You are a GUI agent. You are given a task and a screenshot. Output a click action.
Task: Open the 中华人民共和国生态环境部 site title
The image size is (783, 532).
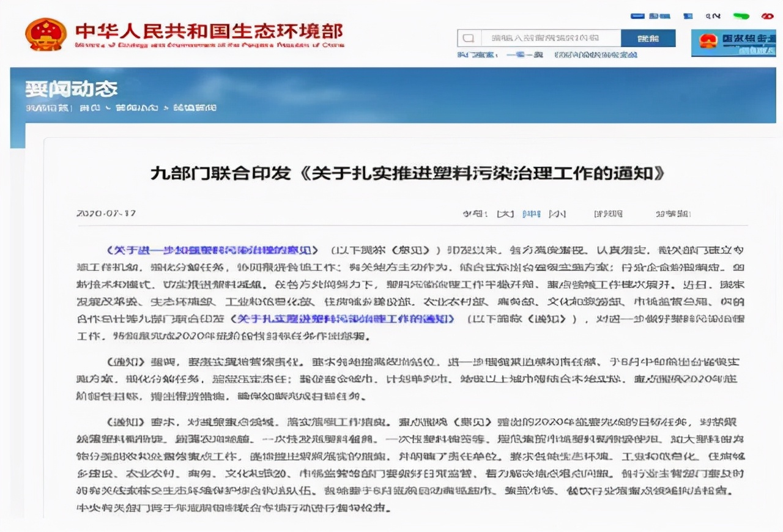(x=209, y=31)
